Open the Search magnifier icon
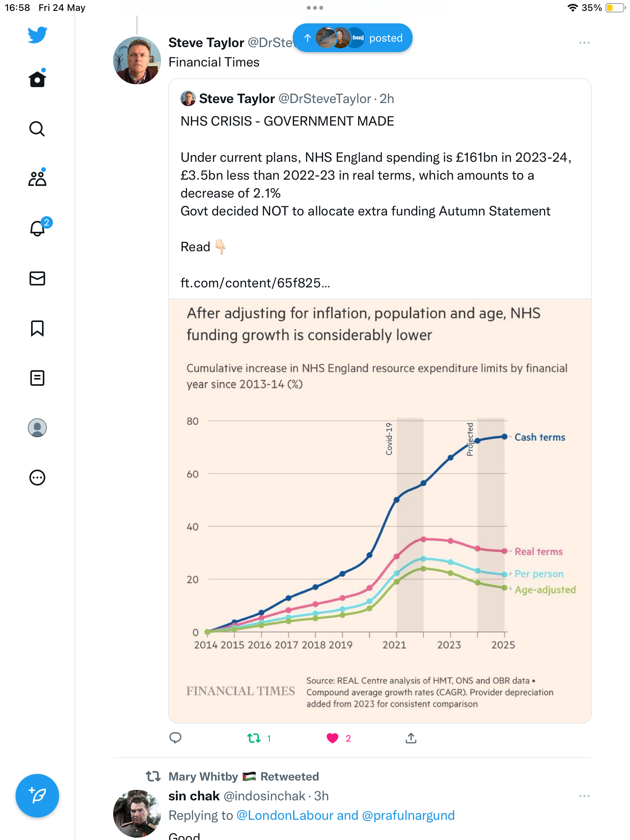Screen dimensions: 630x840 [x=37, y=129]
